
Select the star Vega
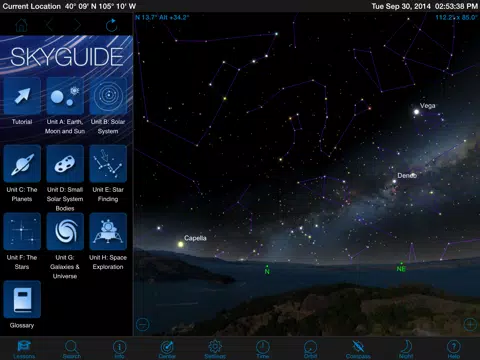click(416, 112)
